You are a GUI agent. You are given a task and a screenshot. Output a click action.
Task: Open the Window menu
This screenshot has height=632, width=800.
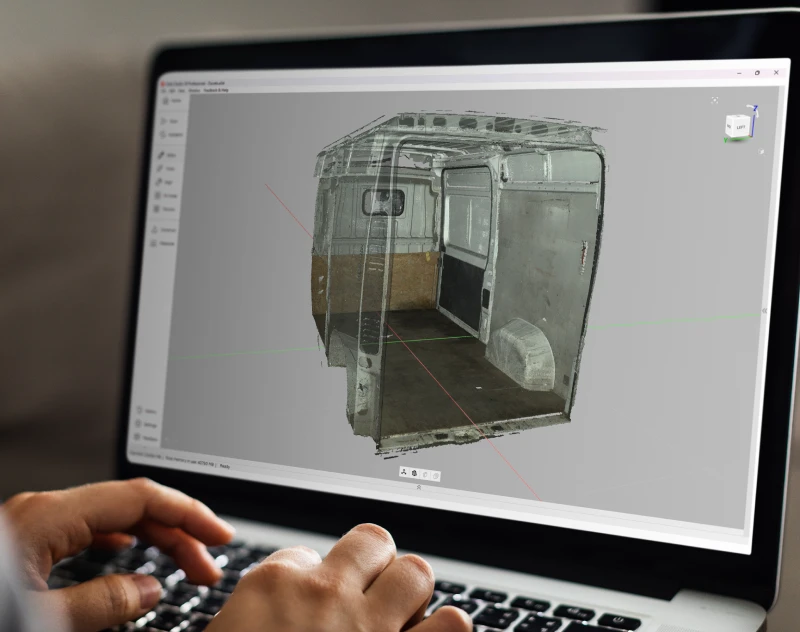[194, 90]
